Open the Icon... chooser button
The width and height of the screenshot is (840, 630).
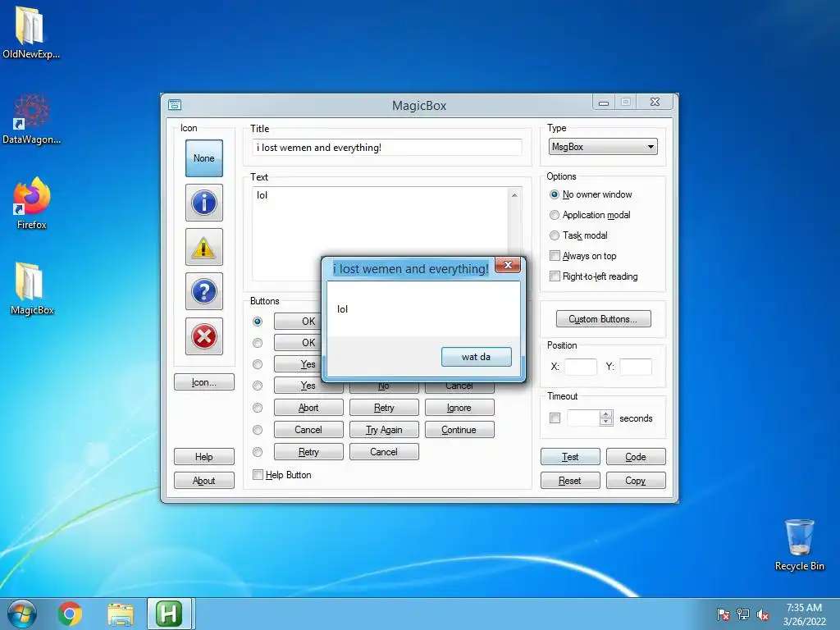[x=204, y=382]
